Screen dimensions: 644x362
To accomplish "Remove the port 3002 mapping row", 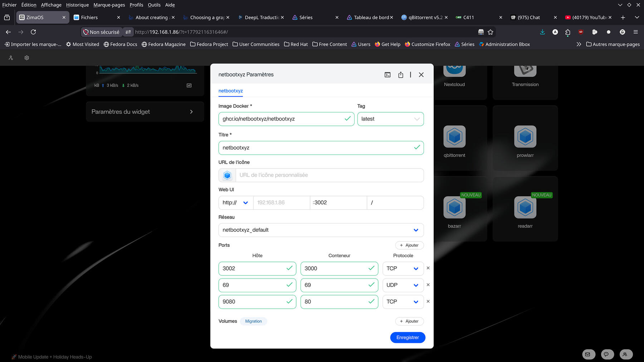I will pos(428,268).
